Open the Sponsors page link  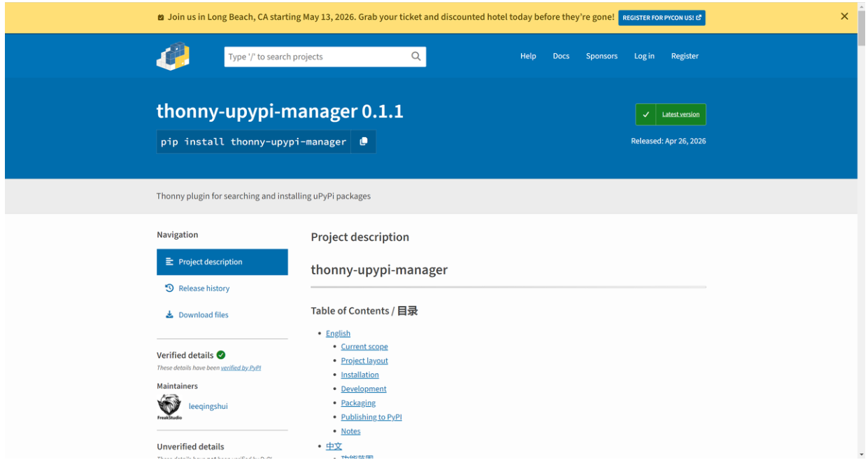602,56
